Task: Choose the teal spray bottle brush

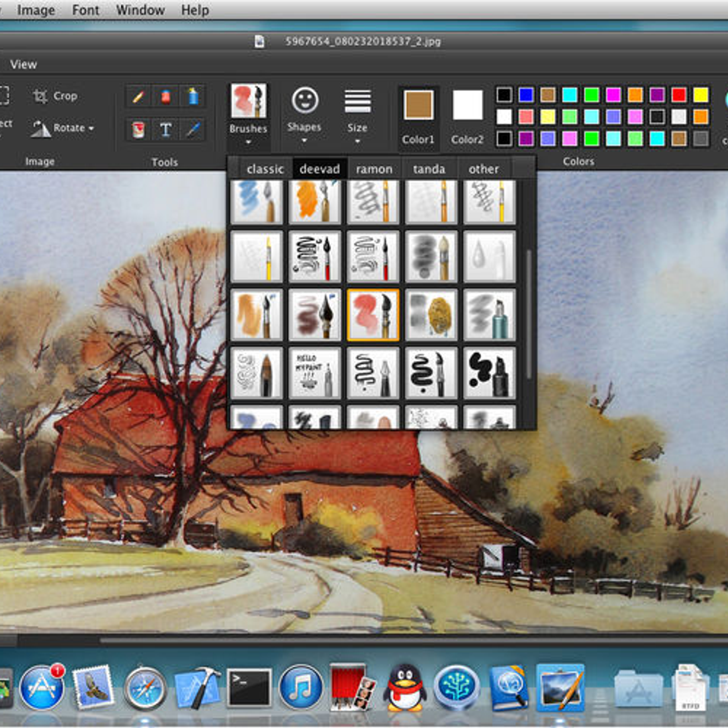Action: point(489,315)
